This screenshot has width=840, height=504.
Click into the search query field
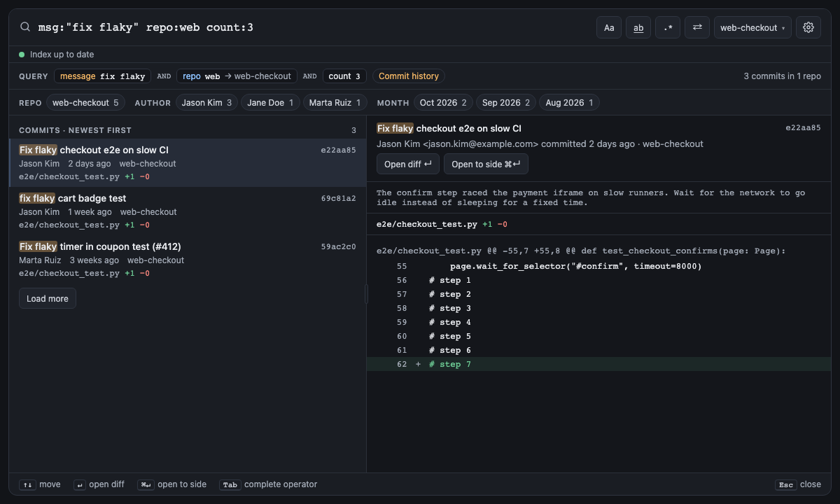(x=311, y=27)
